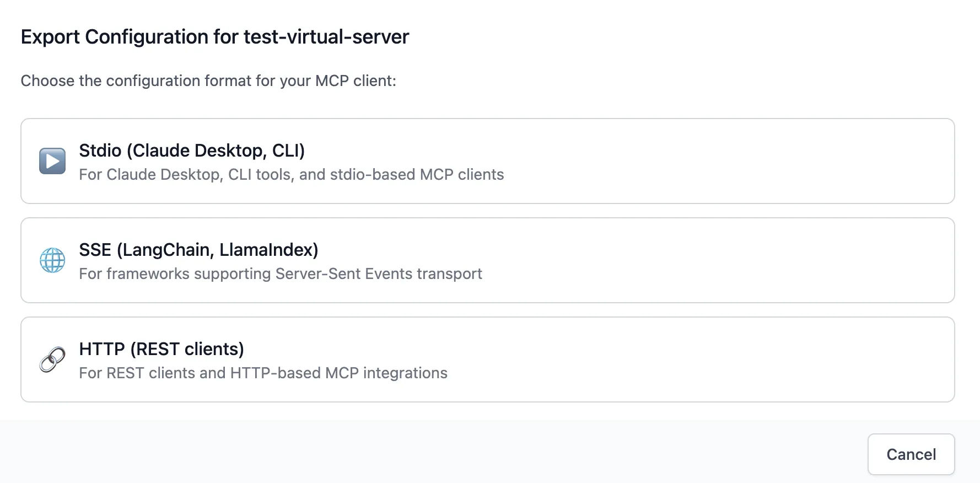Click empty space inside the HTTP option card
980x483 pixels.
717,359
